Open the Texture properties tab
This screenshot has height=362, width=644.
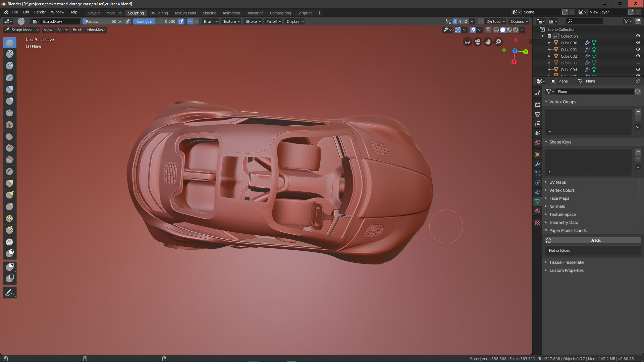tap(538, 223)
